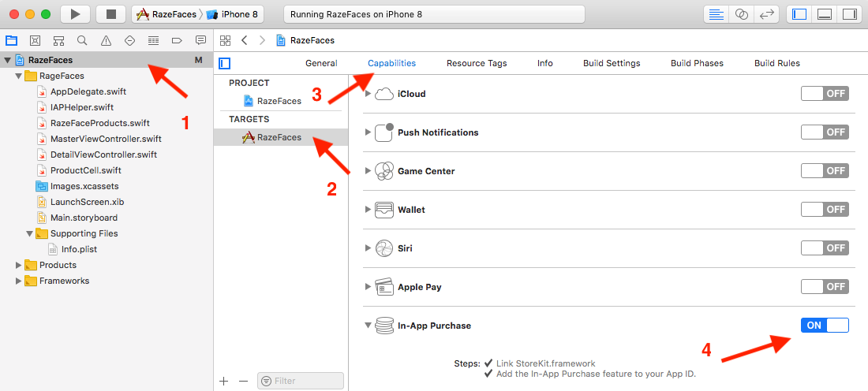
Task: Expand the Game Center section
Action: [x=369, y=171]
